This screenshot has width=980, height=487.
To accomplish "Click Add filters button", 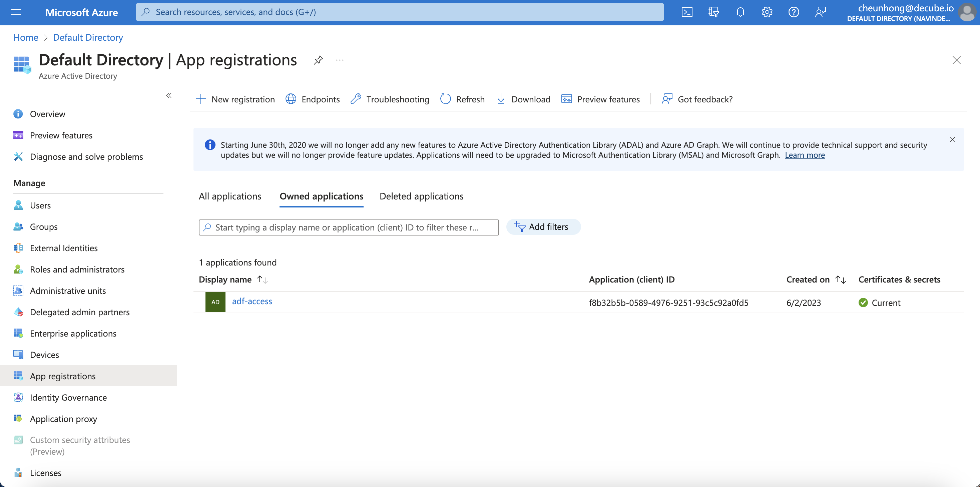I will 543,227.
